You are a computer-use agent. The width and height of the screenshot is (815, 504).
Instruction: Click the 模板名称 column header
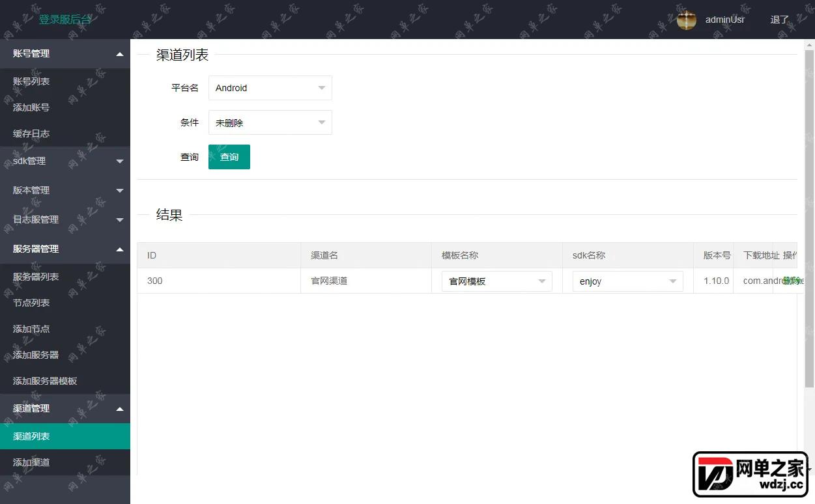pos(497,255)
